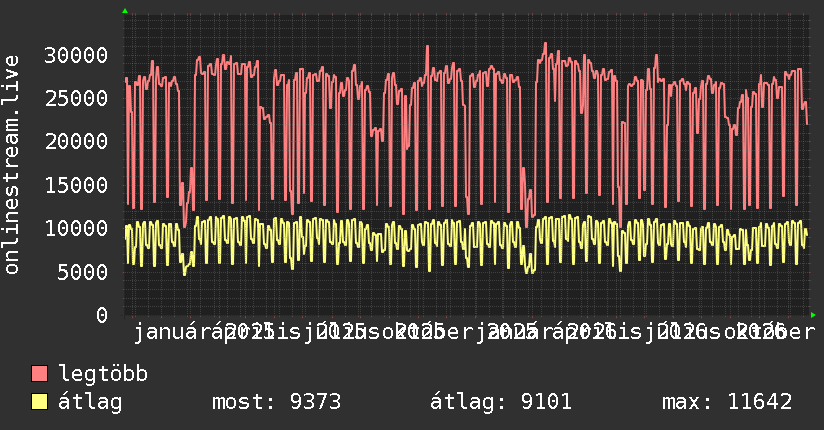Image resolution: width=824 pixels, height=430 pixels.
Task: Click the green arrow ending the x-axis
Action: [x=813, y=315]
